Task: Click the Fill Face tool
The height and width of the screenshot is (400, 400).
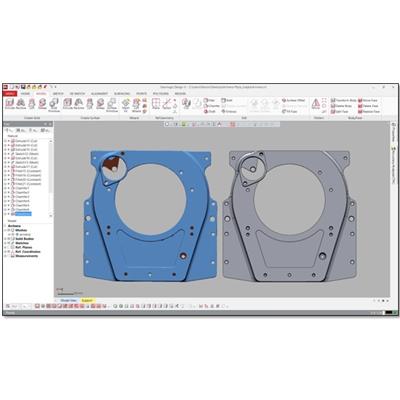Action: 290,112
